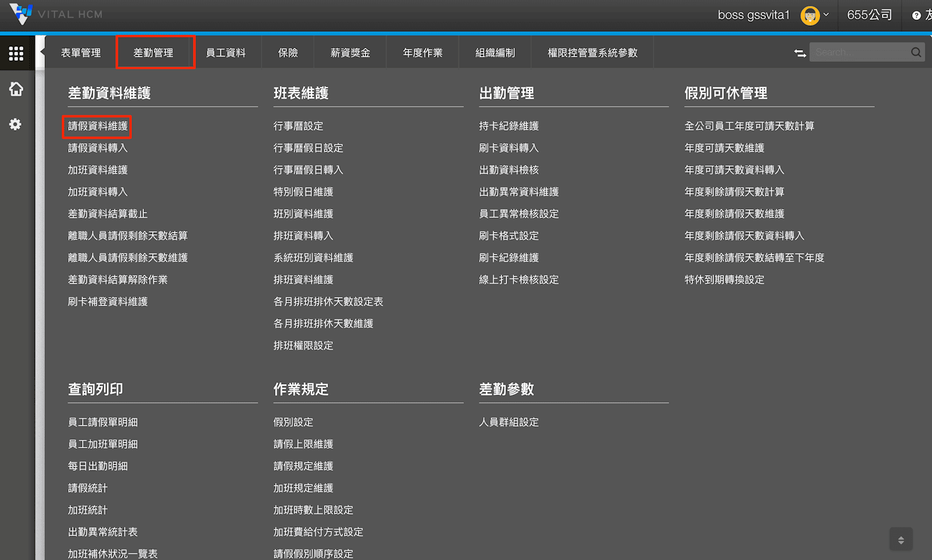Open 請假資料維護 link

(97, 126)
